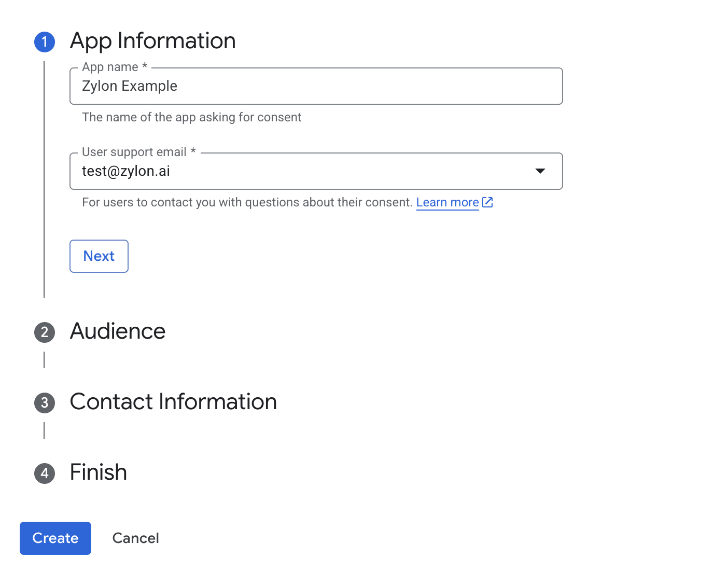Click the step 1 App Information circle indicator
Viewport: 728px width, 585px height.
point(45,41)
